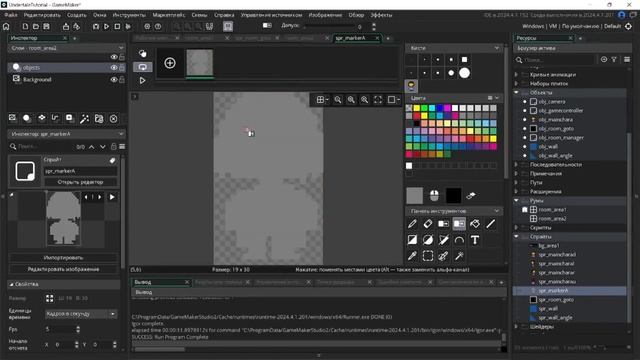
Task: Click the Open editor button
Action: coord(80,182)
